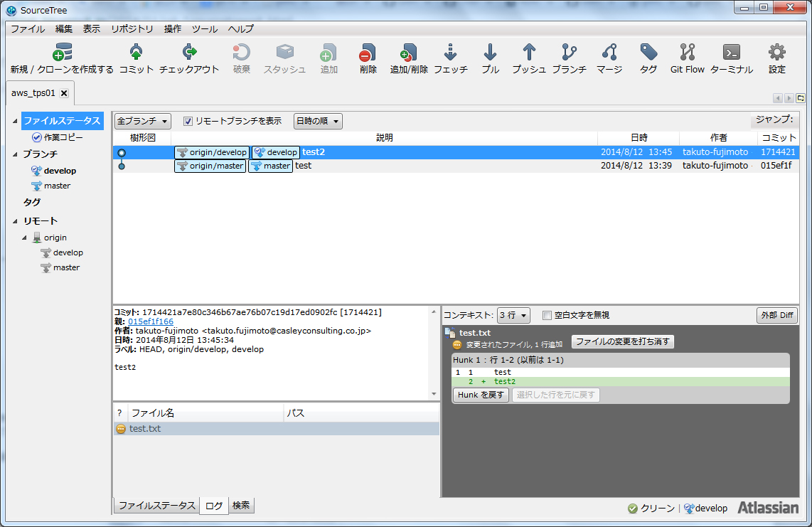Image resolution: width=812 pixels, height=527 pixels.
Task: Select the develop branch under ブランチ
Action: [x=54, y=171]
